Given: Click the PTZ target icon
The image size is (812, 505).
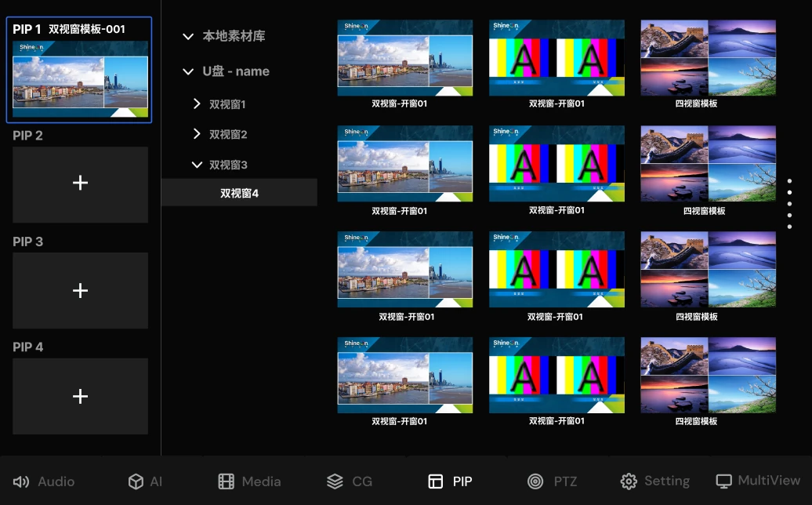Looking at the screenshot, I should (535, 481).
